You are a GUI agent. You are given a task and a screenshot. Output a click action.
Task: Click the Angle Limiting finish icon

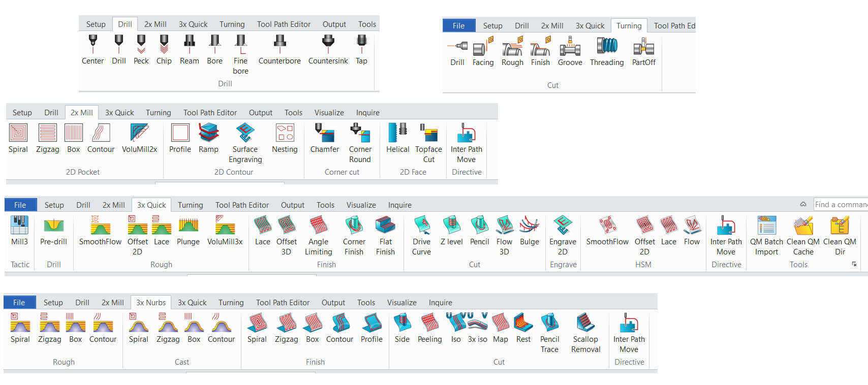click(318, 236)
